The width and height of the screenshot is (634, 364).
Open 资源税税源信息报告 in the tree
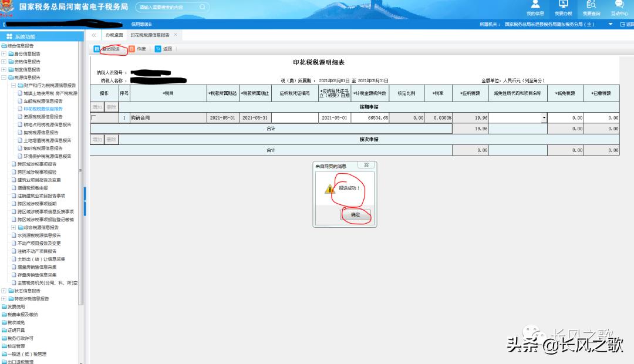43,116
